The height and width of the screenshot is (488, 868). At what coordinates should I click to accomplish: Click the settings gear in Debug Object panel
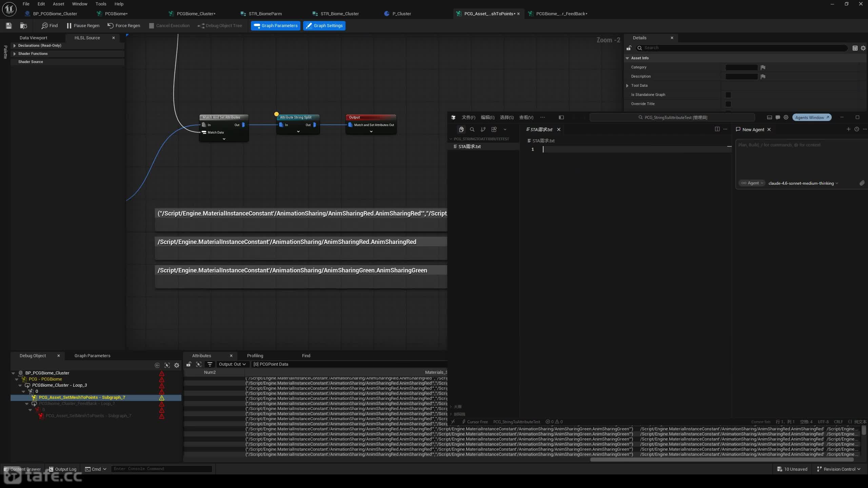[x=177, y=365]
